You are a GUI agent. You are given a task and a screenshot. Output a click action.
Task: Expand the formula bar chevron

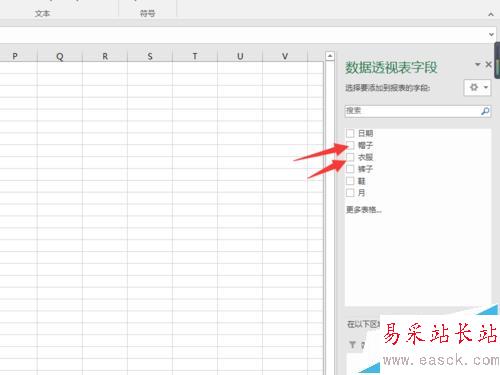[491, 34]
